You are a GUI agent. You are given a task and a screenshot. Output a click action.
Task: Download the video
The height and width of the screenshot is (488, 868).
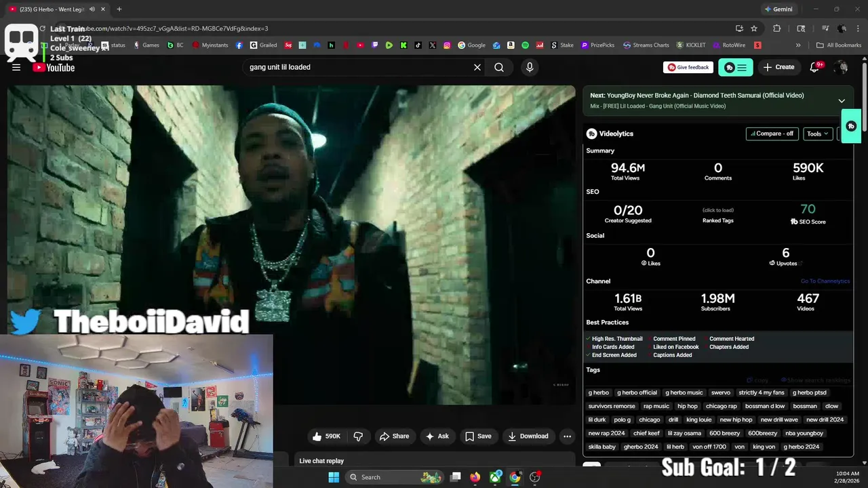tap(528, 436)
